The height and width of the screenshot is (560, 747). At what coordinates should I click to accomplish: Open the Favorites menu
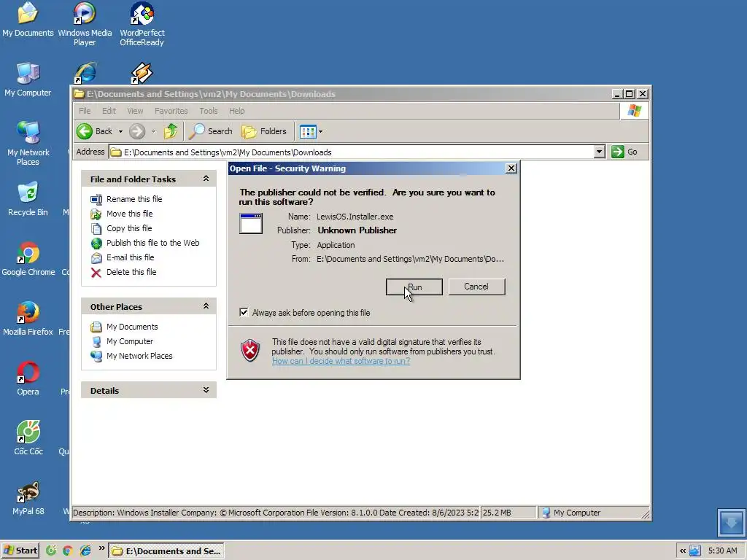pyautogui.click(x=171, y=111)
